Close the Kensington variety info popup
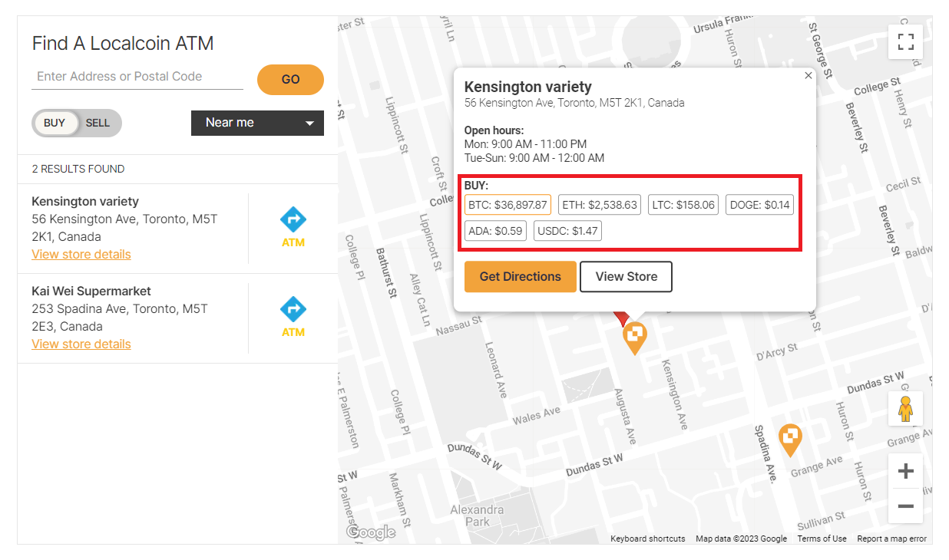 pos(808,76)
